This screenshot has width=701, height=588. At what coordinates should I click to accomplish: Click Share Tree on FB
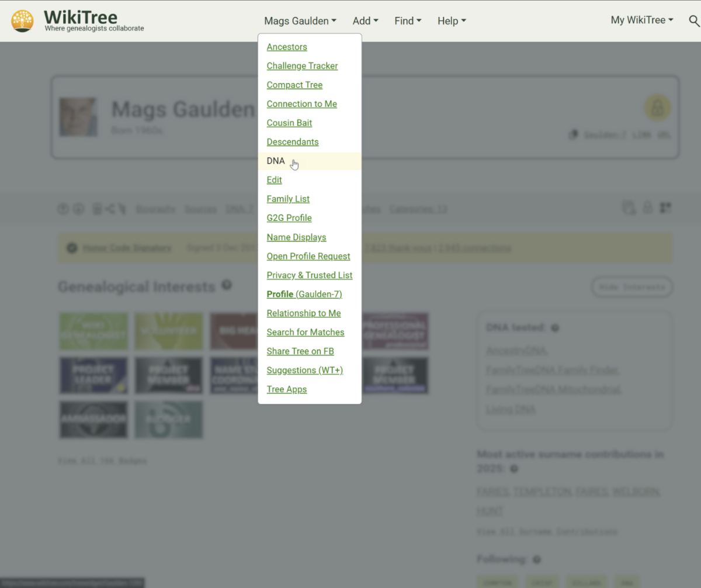300,351
